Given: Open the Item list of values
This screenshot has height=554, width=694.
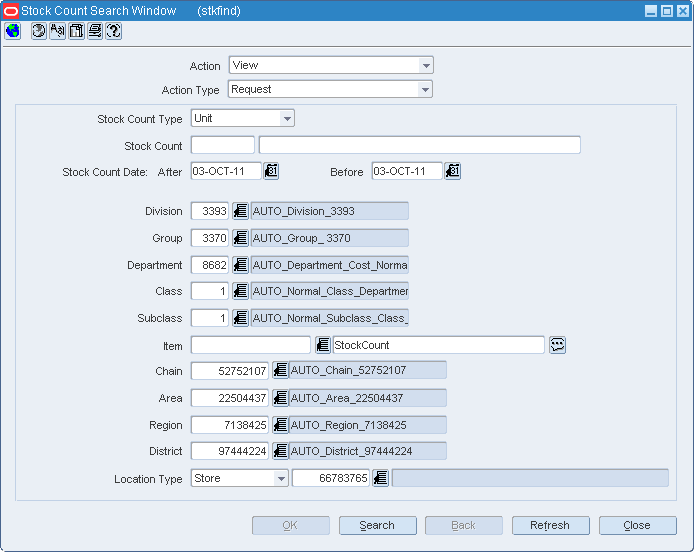Looking at the screenshot, I should pyautogui.click(x=323, y=345).
